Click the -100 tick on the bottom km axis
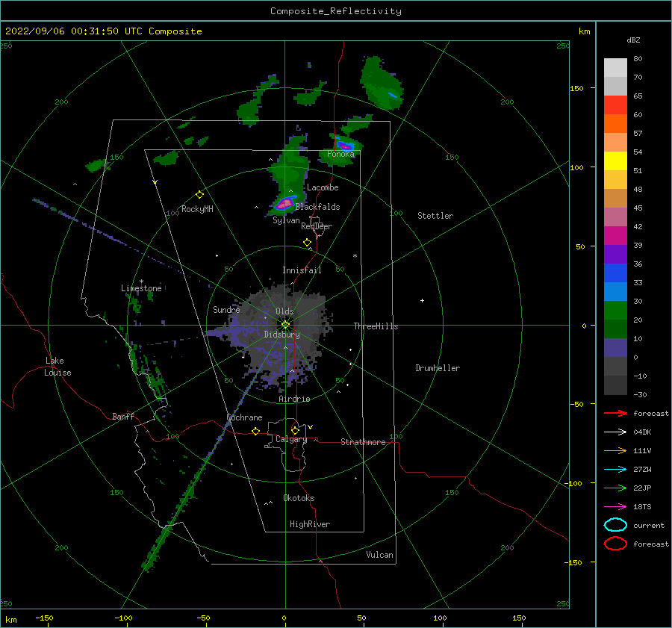This screenshot has width=672, height=628. [x=123, y=618]
